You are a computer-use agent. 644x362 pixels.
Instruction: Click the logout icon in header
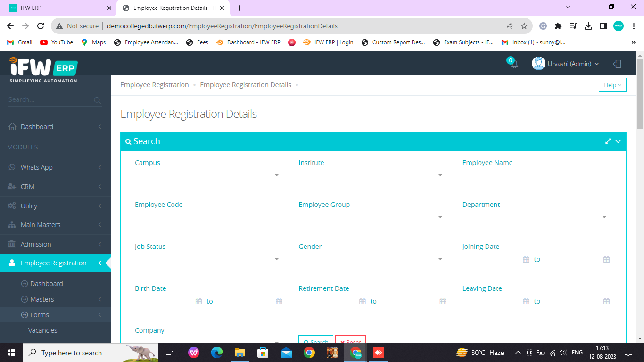point(617,64)
